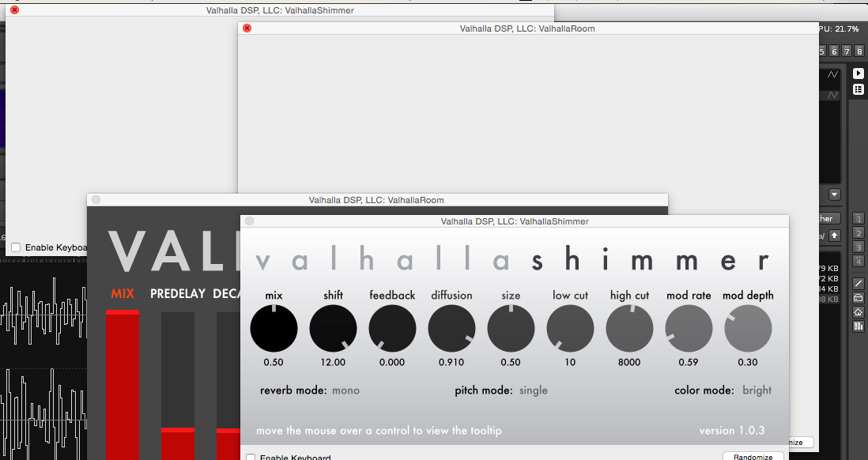Click the shift knob in ValhallaShimmer
The width and height of the screenshot is (868, 460).
coord(333,328)
